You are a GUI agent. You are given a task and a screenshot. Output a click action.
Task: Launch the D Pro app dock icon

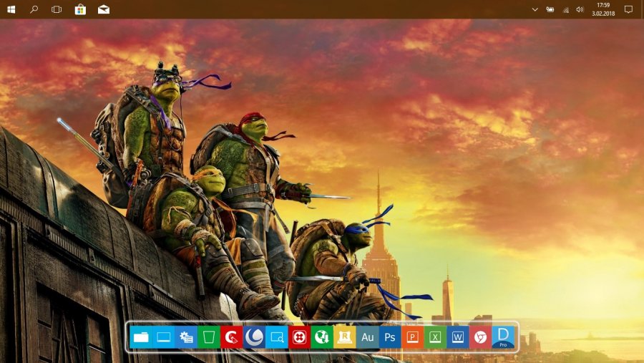click(x=503, y=337)
